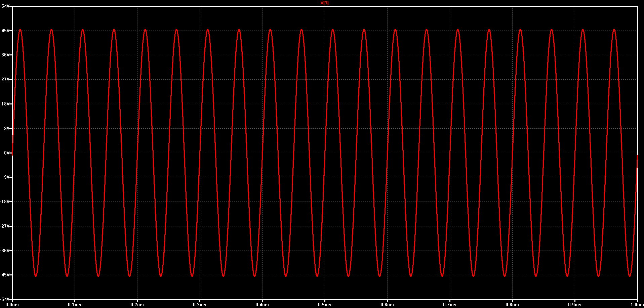Select the -9V vertical axis label
This screenshot has width=644, height=308.
[x=6, y=177]
